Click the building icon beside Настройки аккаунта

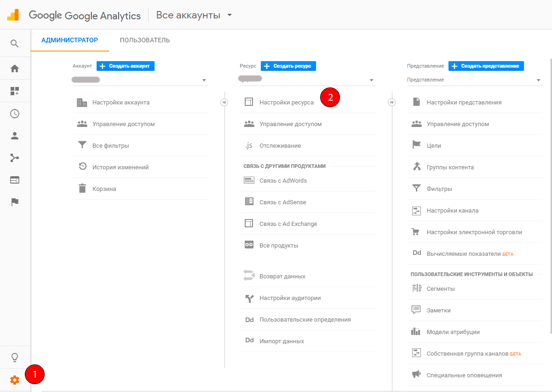tap(82, 103)
